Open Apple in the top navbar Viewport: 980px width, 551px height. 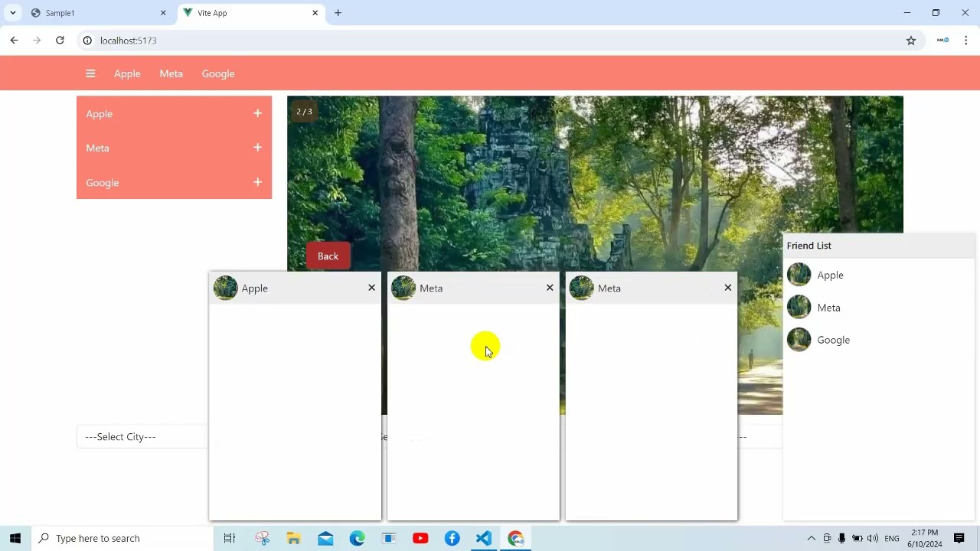point(127,73)
